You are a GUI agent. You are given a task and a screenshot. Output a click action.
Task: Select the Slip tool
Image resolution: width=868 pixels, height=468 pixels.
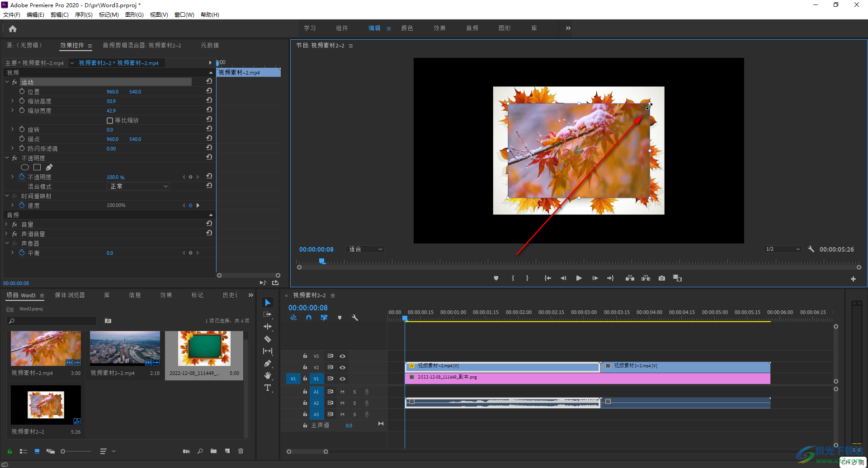(x=268, y=351)
